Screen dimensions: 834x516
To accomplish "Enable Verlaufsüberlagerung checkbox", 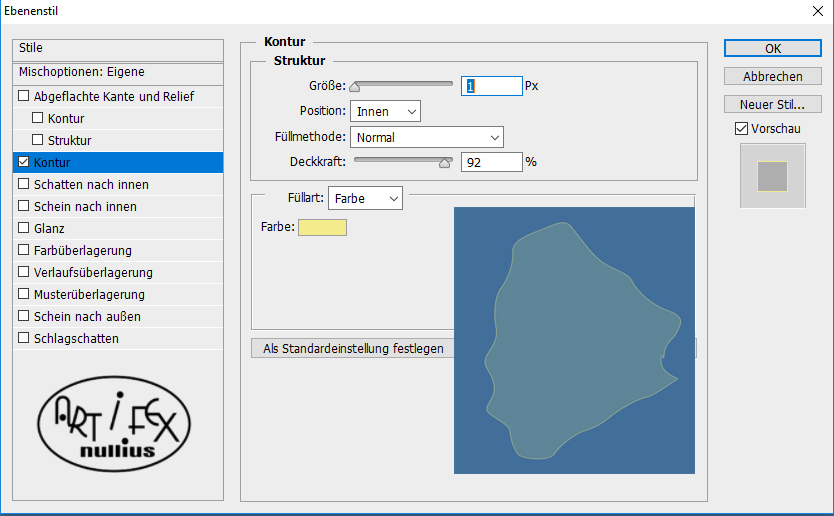I will [x=23, y=271].
